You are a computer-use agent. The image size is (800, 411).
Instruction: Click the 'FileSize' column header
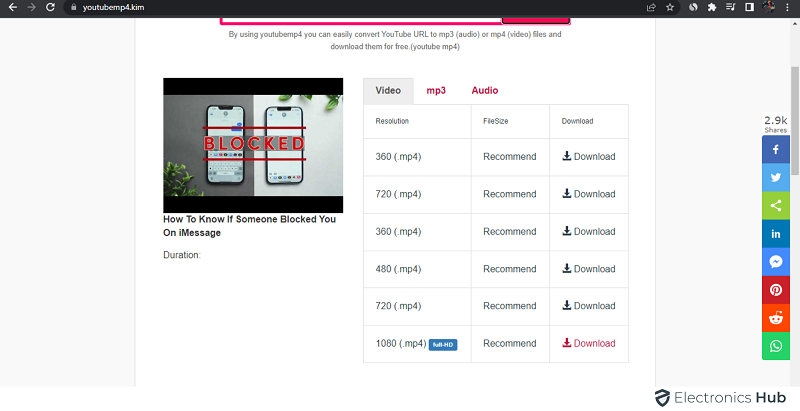pyautogui.click(x=495, y=121)
